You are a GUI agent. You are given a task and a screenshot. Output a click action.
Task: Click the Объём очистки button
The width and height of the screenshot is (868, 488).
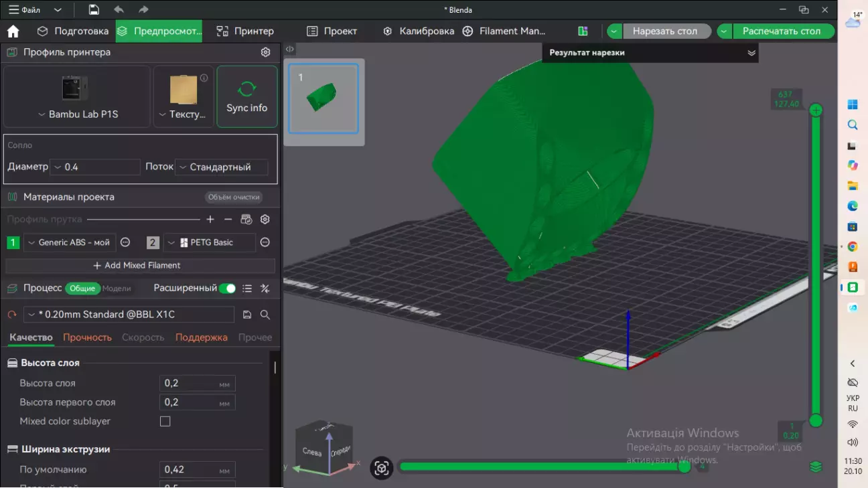233,197
